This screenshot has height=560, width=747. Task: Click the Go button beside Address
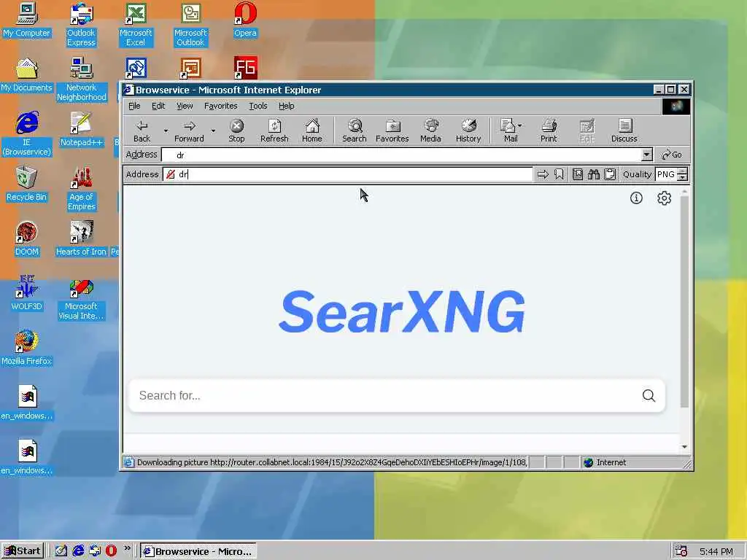672,155
